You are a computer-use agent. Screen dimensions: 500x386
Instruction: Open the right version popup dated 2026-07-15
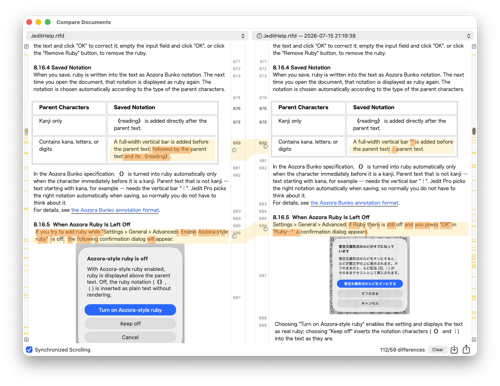(362, 36)
